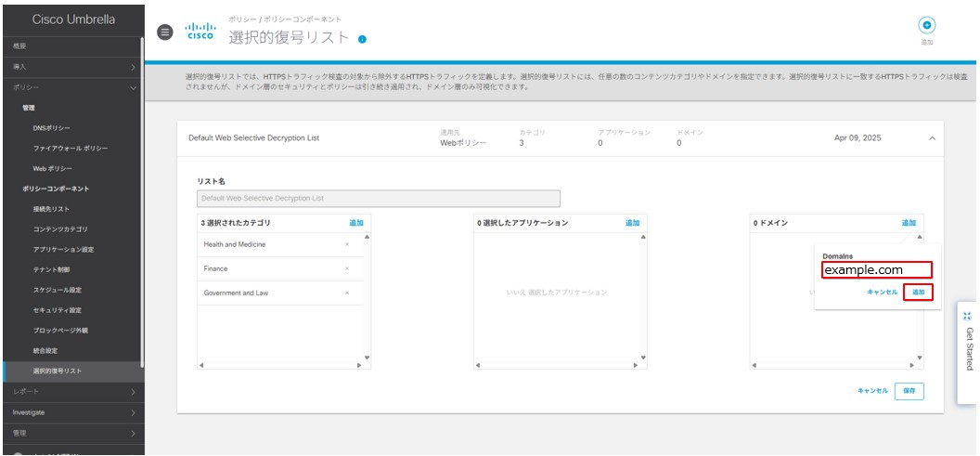Viewport: 980px width, 456px height.
Task: Remove Finance category with its X
Action: click(x=347, y=268)
